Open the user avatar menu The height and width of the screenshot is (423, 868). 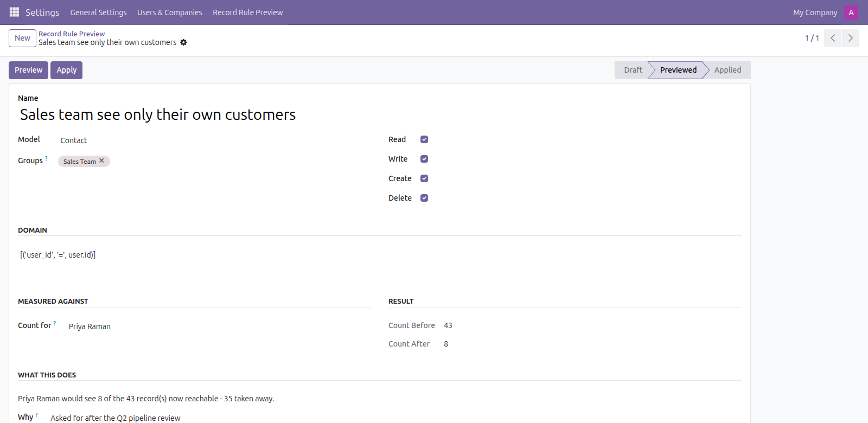click(851, 12)
